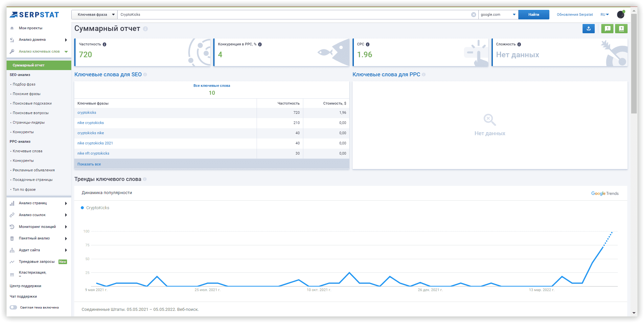Click info icon beside Ключевые слова для SEO

click(145, 75)
